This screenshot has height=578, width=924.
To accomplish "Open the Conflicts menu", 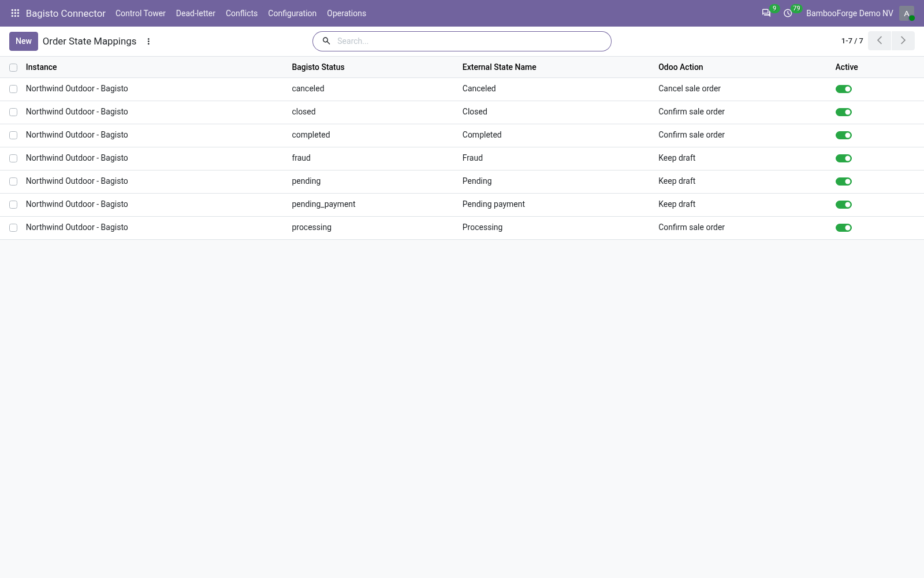I will (241, 13).
